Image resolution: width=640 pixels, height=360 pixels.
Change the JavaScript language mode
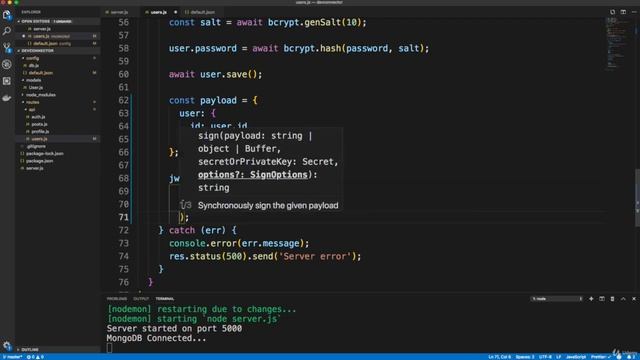(x=576, y=357)
